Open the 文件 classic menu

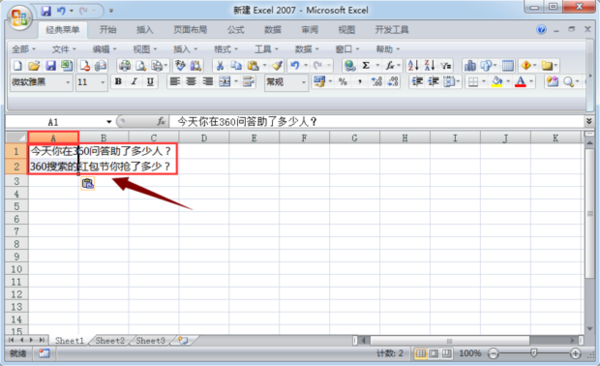coord(64,49)
